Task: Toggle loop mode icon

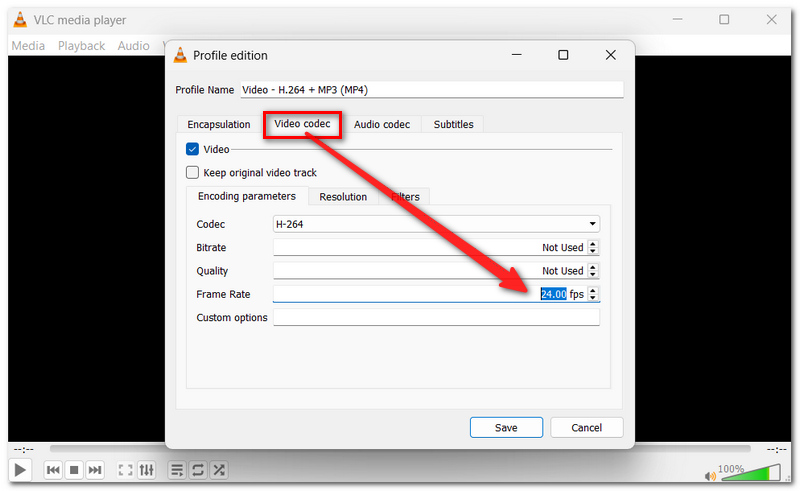Action: tap(198, 470)
